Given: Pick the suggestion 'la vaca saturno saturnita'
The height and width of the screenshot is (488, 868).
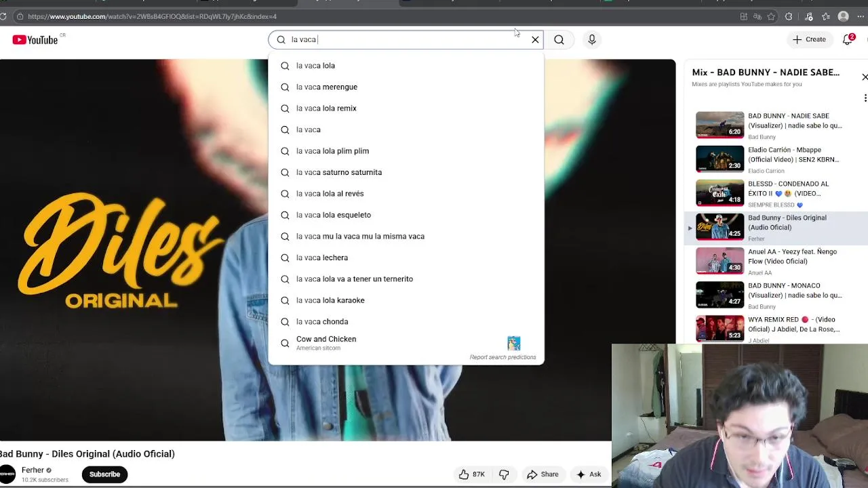Looking at the screenshot, I should click(x=406, y=172).
